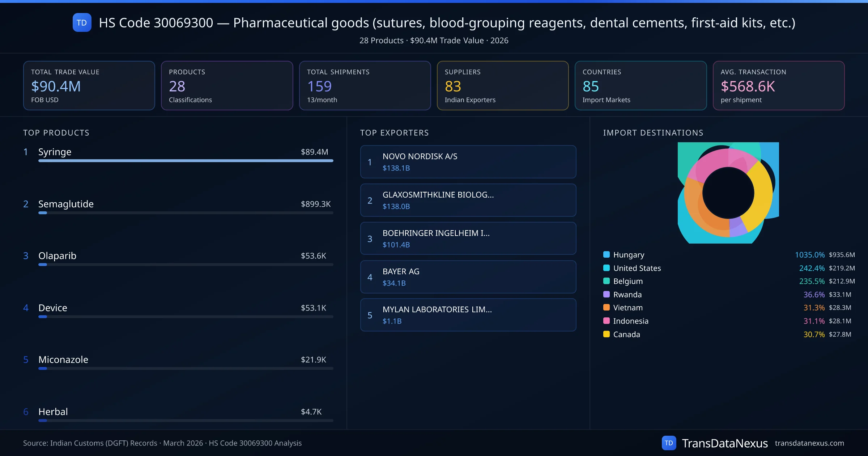Open the transdatanexus.com link in the footer
This screenshot has width=868, height=456.
click(808, 443)
